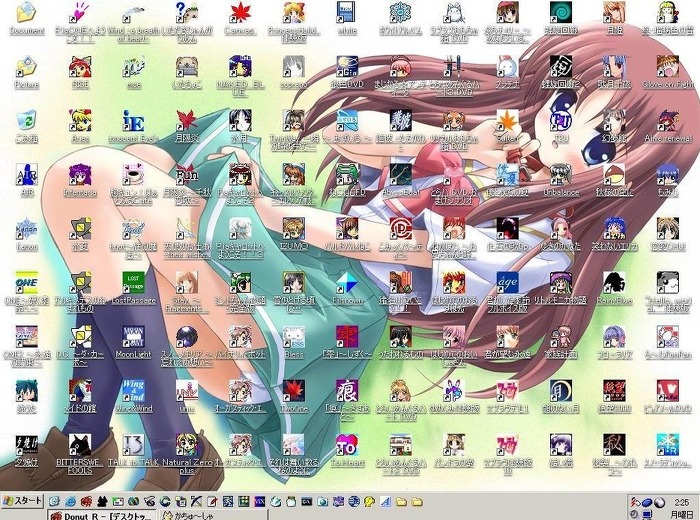This screenshot has height=520, width=700.
Task: Launch the Unbalance shortcut
Action: (561, 175)
